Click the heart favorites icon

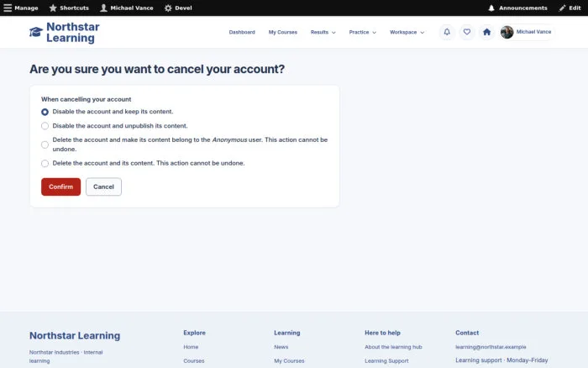[x=467, y=32]
